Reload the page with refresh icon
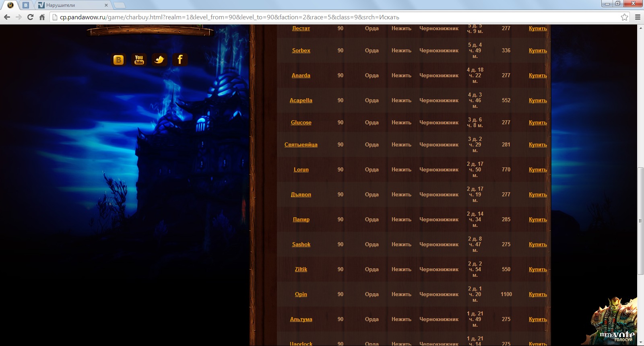644x346 pixels. pos(30,17)
